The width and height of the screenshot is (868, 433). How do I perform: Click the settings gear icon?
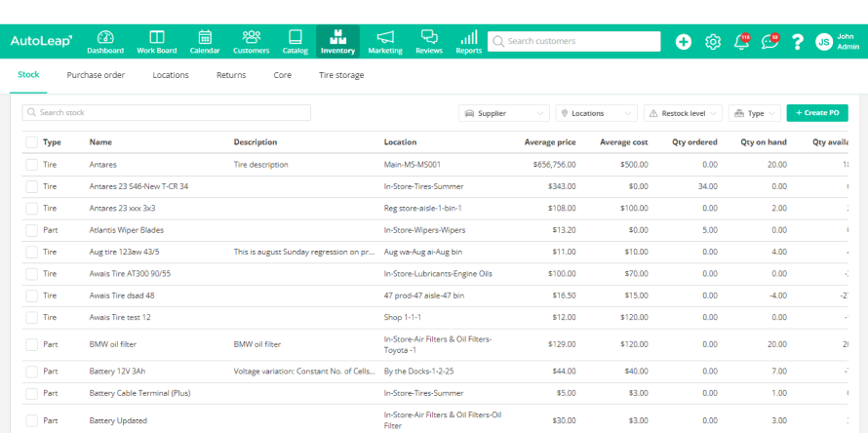(x=713, y=42)
